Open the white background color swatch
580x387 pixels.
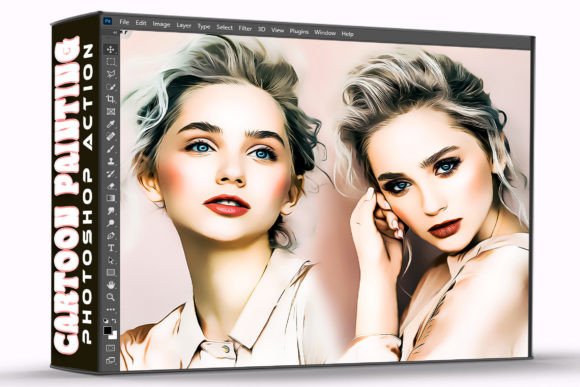(113, 335)
